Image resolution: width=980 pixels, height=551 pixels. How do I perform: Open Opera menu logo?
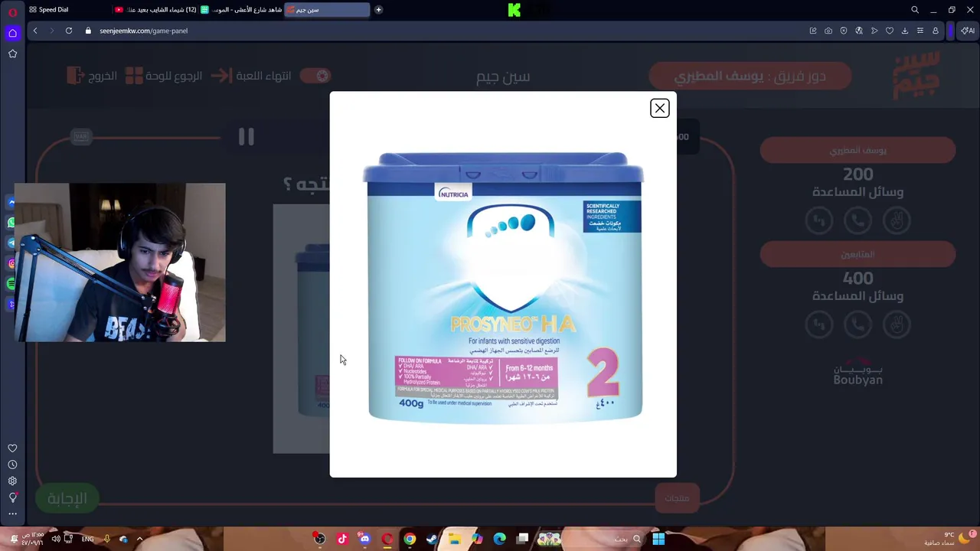12,12
